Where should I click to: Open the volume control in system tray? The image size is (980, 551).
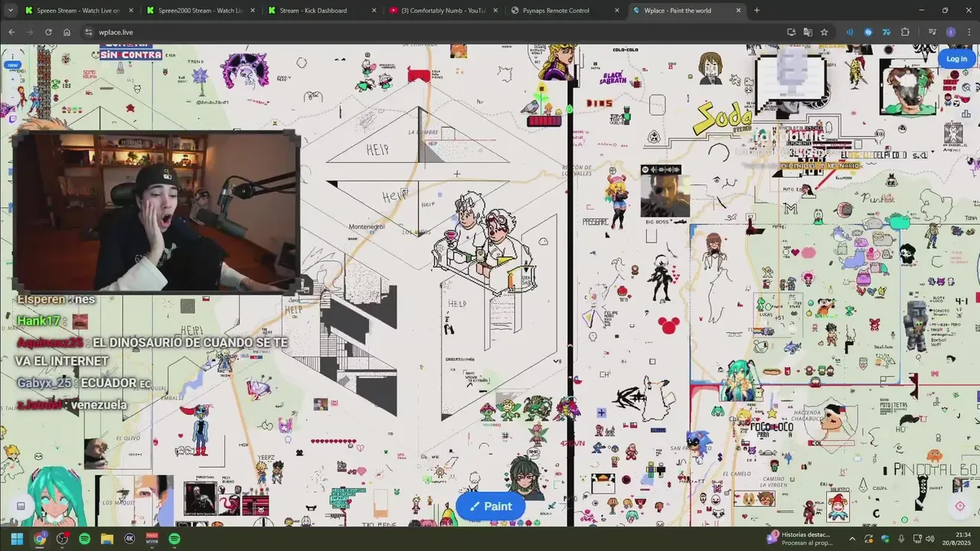(x=932, y=539)
